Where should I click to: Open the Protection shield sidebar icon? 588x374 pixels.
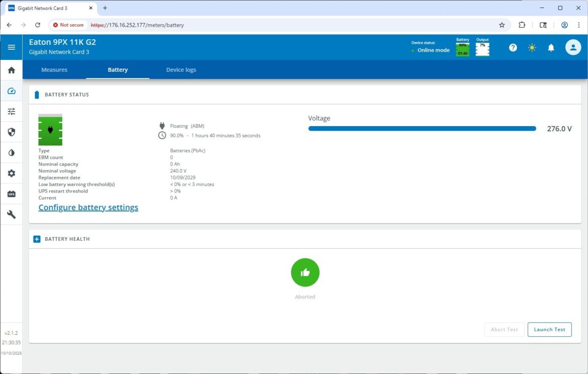pos(11,132)
